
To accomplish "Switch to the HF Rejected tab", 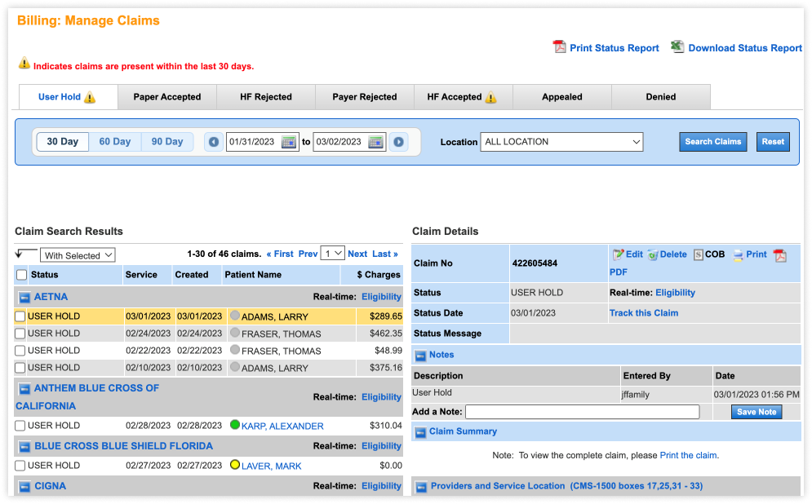I will 266,97.
